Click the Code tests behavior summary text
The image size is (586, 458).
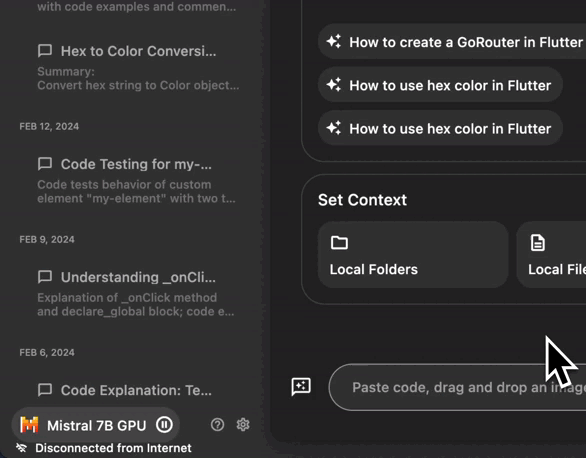136,192
